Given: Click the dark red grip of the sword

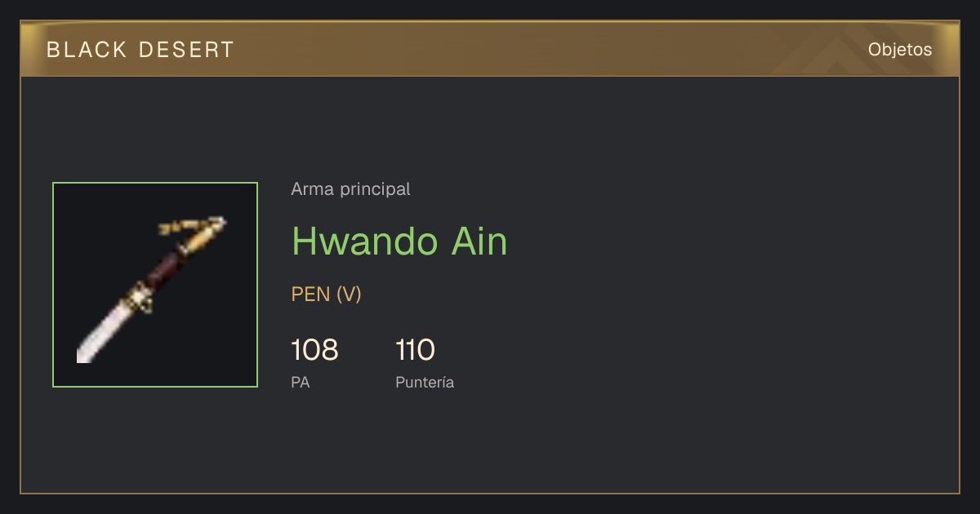Looking at the screenshot, I should pyautogui.click(x=164, y=269).
